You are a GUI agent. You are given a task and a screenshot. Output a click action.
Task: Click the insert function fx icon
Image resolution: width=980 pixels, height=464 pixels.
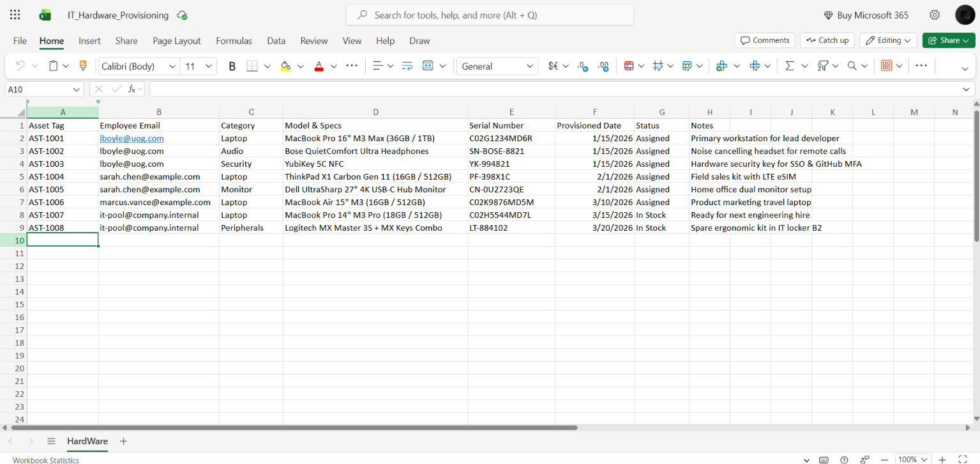pyautogui.click(x=132, y=89)
